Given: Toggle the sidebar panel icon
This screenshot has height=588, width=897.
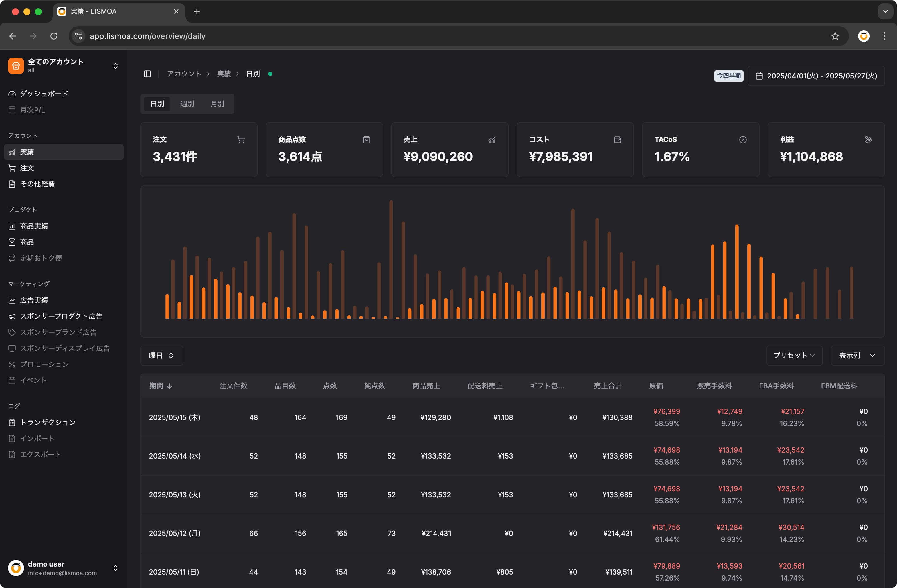Looking at the screenshot, I should (147, 74).
